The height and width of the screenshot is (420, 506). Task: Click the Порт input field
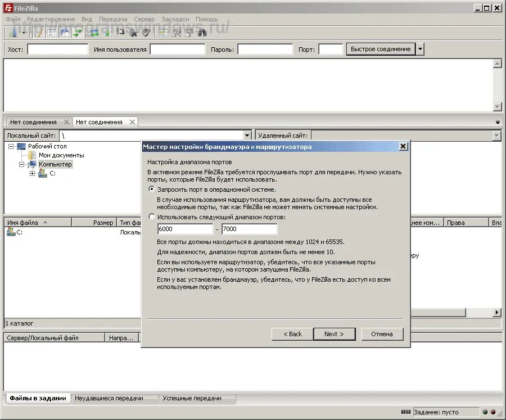(x=331, y=49)
